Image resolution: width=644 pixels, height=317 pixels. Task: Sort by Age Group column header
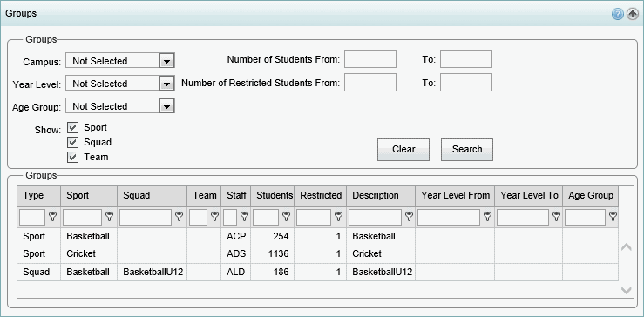point(591,196)
